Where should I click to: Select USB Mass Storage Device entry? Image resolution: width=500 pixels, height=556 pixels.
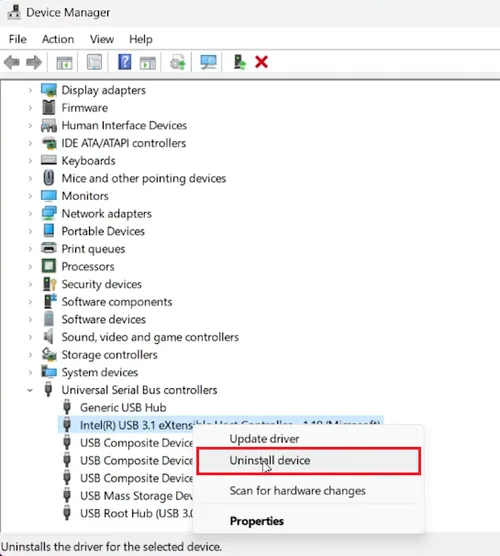tap(136, 496)
